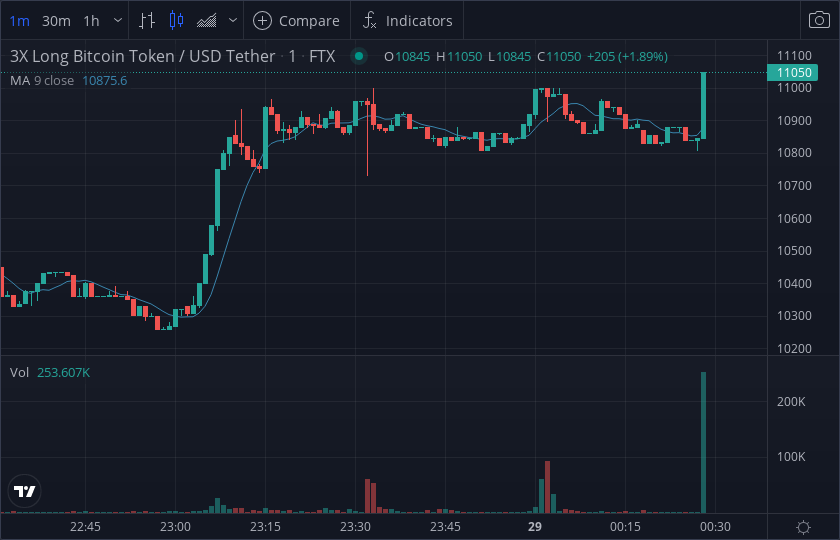
Task: Click the 22:45 time axis label
Action: tap(85, 527)
